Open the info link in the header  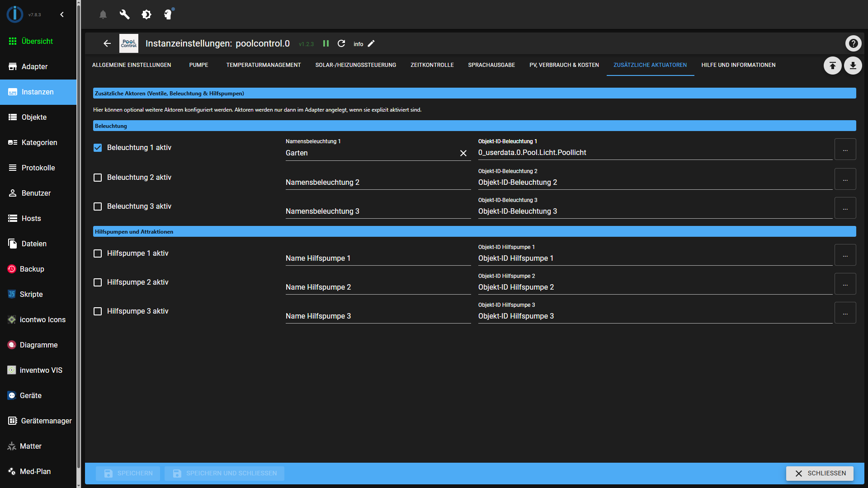[x=358, y=44]
